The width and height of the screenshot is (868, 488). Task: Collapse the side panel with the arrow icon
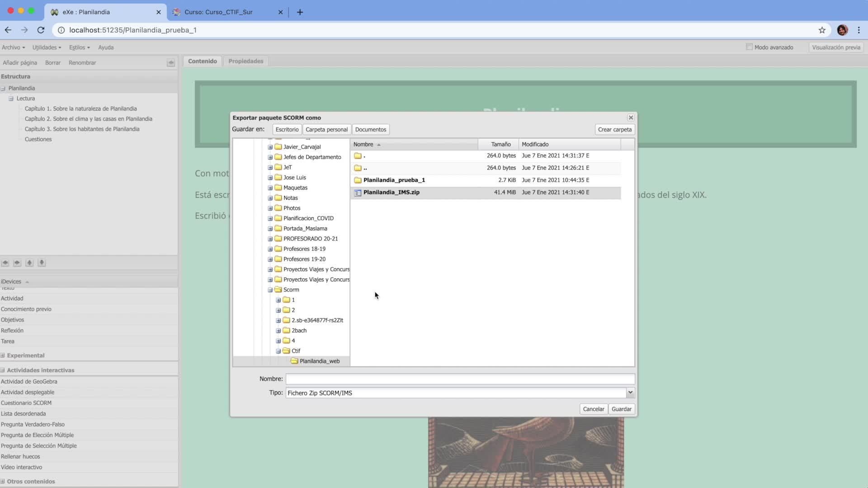pyautogui.click(x=170, y=63)
